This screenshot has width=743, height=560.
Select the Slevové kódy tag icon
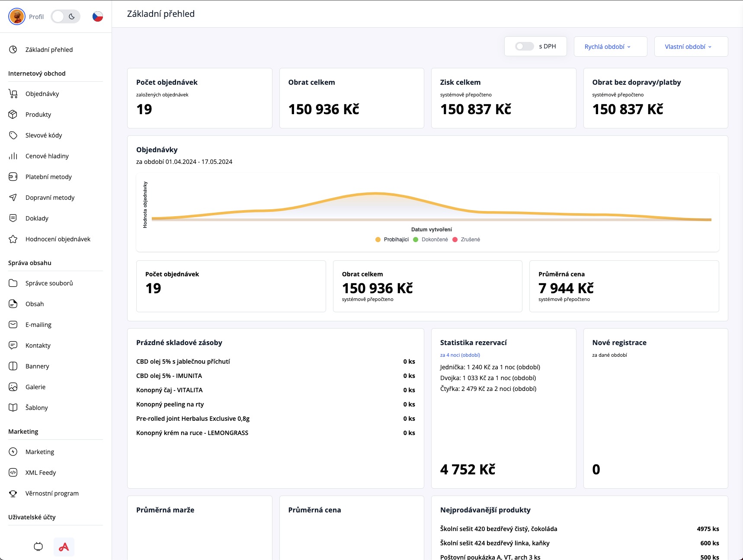13,135
